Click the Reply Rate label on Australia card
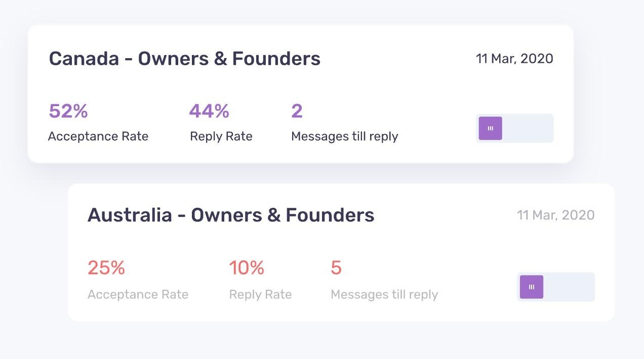The width and height of the screenshot is (644, 359). (260, 294)
